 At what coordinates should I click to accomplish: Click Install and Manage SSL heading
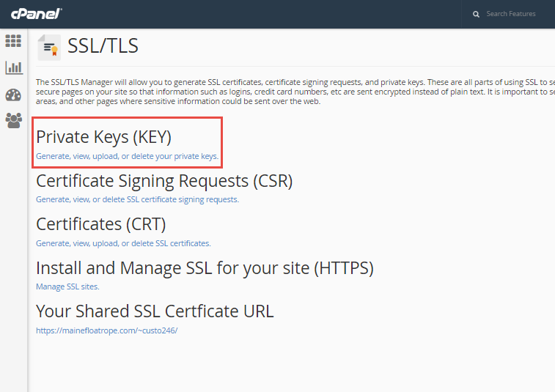pyautogui.click(x=205, y=267)
